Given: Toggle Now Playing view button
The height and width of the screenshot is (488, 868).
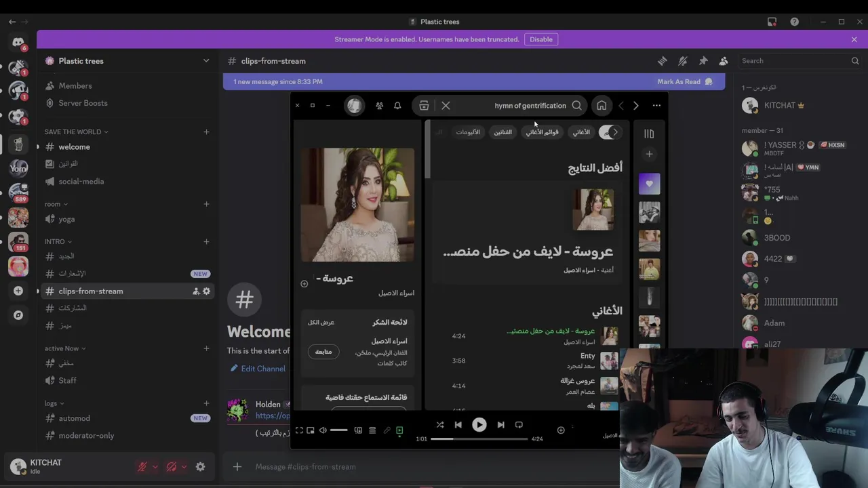Looking at the screenshot, I should tap(399, 430).
